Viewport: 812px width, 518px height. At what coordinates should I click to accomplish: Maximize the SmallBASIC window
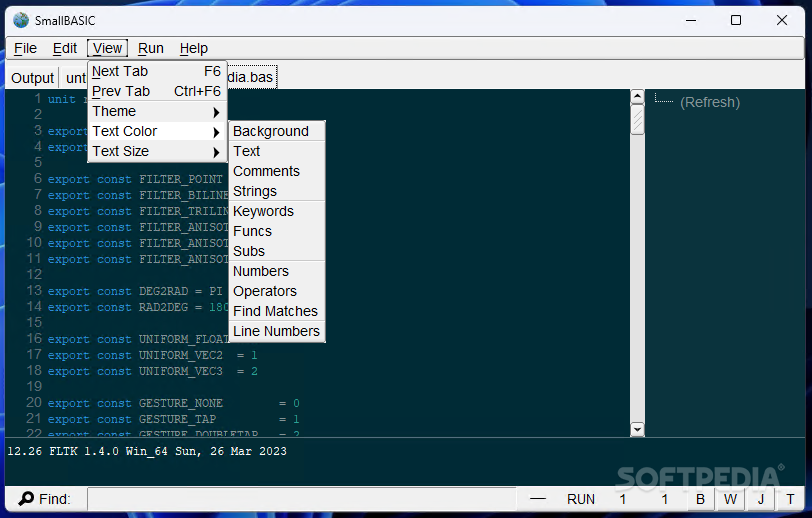pyautogui.click(x=736, y=20)
